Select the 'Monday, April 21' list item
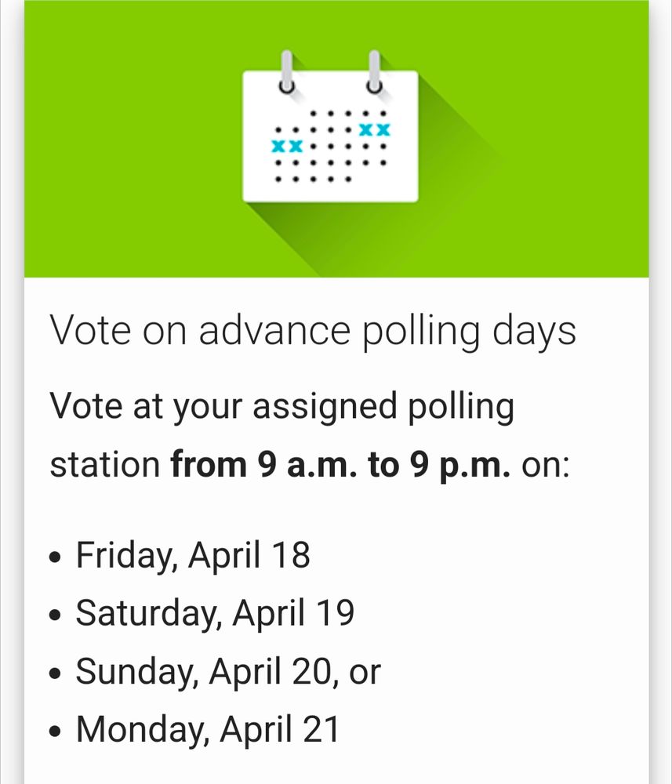672x784 pixels. [208, 729]
